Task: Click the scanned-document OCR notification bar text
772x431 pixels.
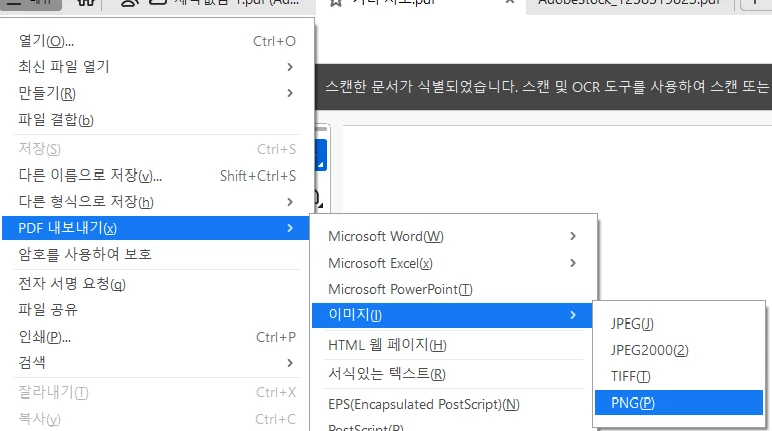Action: [547, 87]
